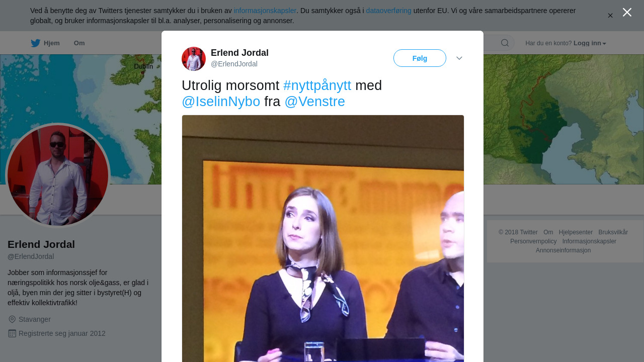The image size is (644, 362).
Task: Click the search magnifier icon
Action: 505,43
